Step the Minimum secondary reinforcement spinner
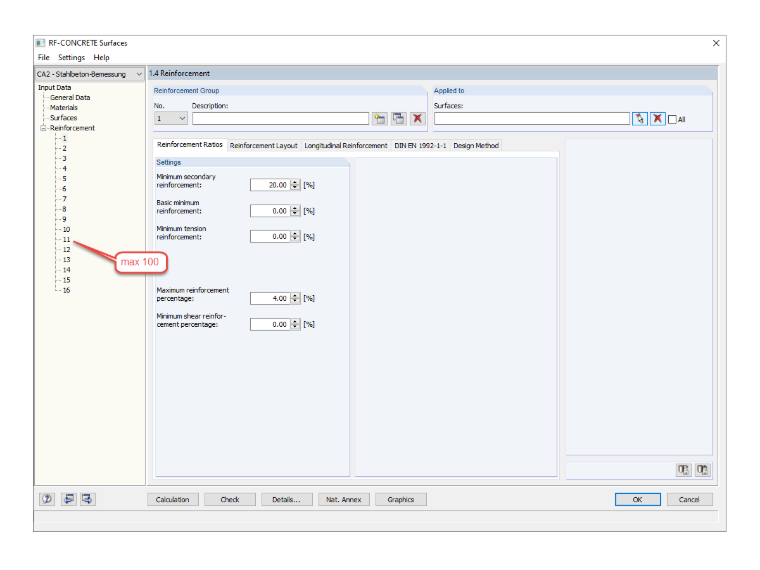 [295, 185]
